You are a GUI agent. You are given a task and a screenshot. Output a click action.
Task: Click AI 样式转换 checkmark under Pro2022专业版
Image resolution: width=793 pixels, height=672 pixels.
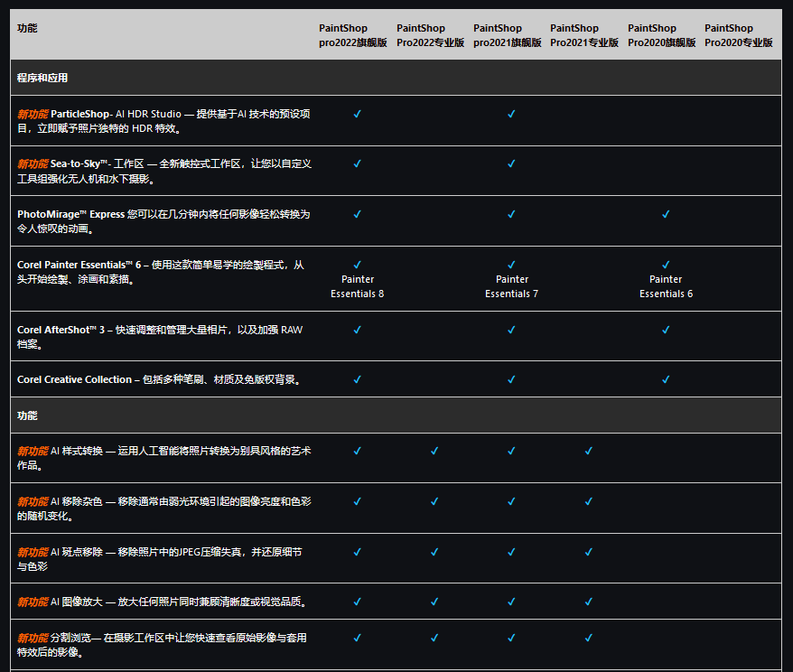point(434,450)
